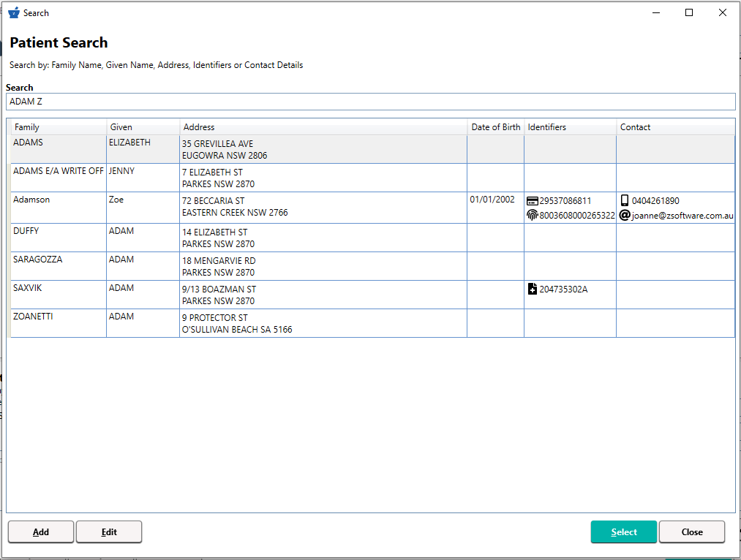This screenshot has height=560, width=741.
Task: Click the Close button at bottom right
Action: (x=692, y=532)
